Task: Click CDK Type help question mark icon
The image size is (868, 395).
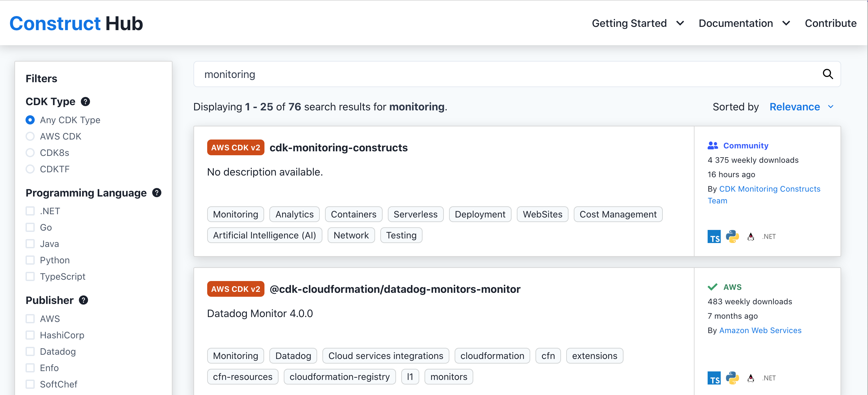Action: pos(85,102)
